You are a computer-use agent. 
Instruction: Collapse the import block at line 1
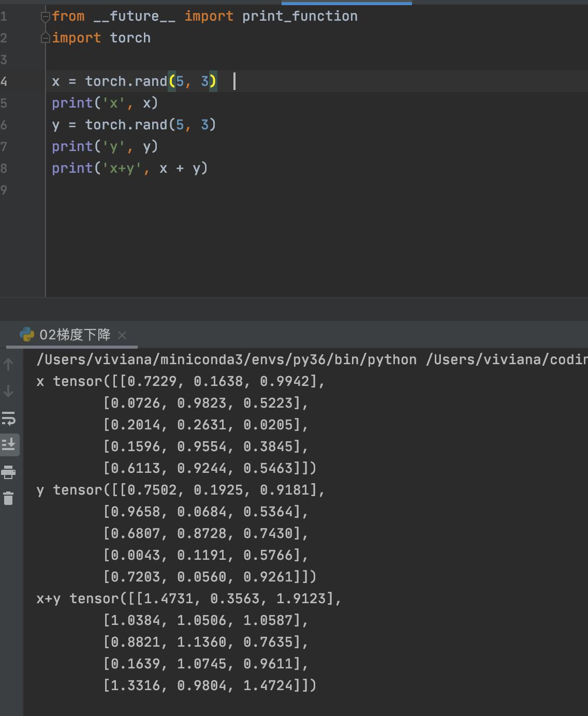click(x=45, y=17)
